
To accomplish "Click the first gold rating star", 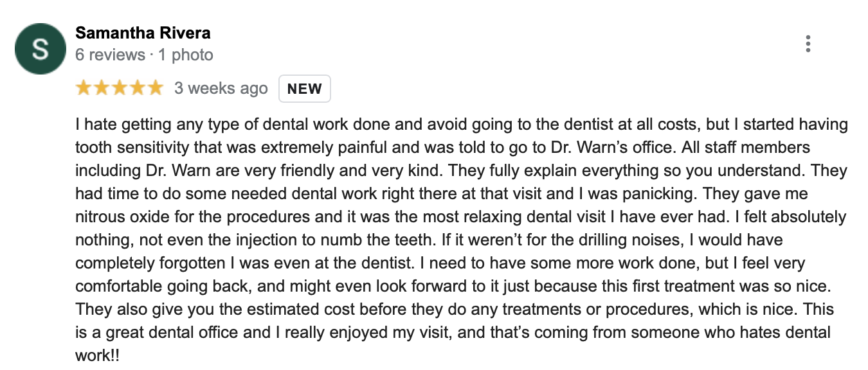I will point(84,89).
